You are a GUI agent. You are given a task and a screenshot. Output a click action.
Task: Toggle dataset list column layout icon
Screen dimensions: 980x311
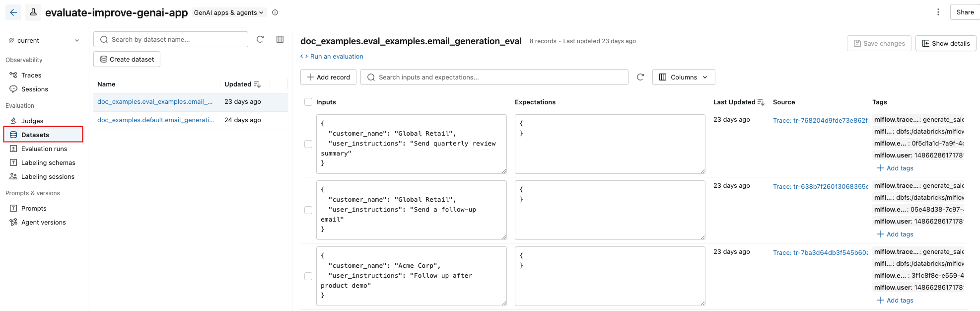click(280, 39)
